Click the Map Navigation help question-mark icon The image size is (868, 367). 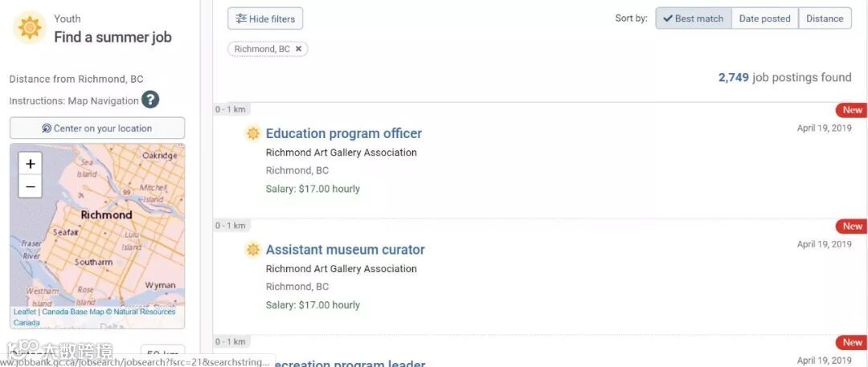pos(150,100)
